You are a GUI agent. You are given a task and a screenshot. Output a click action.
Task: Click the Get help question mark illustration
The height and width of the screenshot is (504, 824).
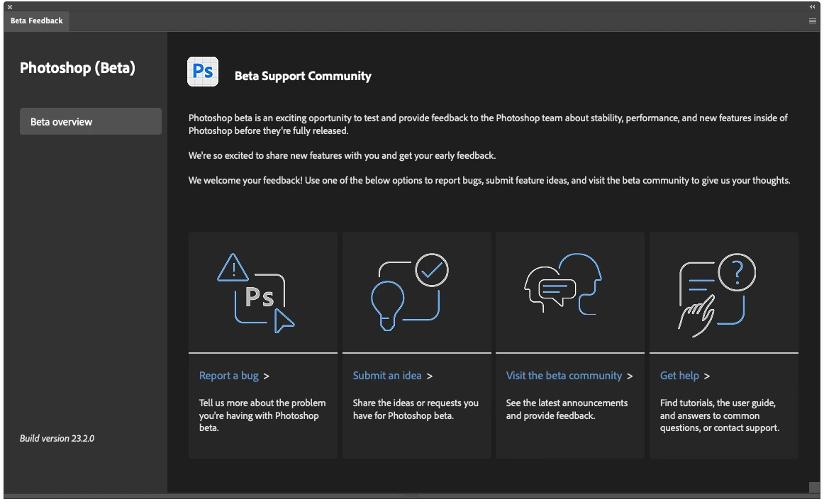pyautogui.click(x=717, y=295)
